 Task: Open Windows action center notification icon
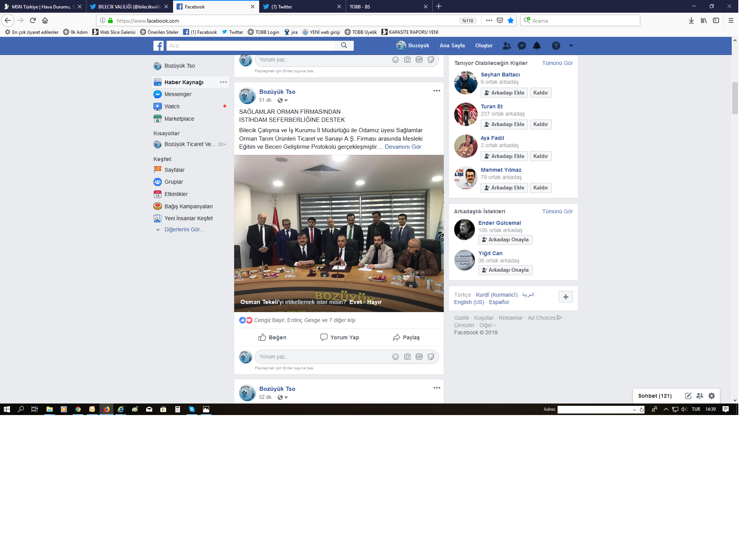726,409
